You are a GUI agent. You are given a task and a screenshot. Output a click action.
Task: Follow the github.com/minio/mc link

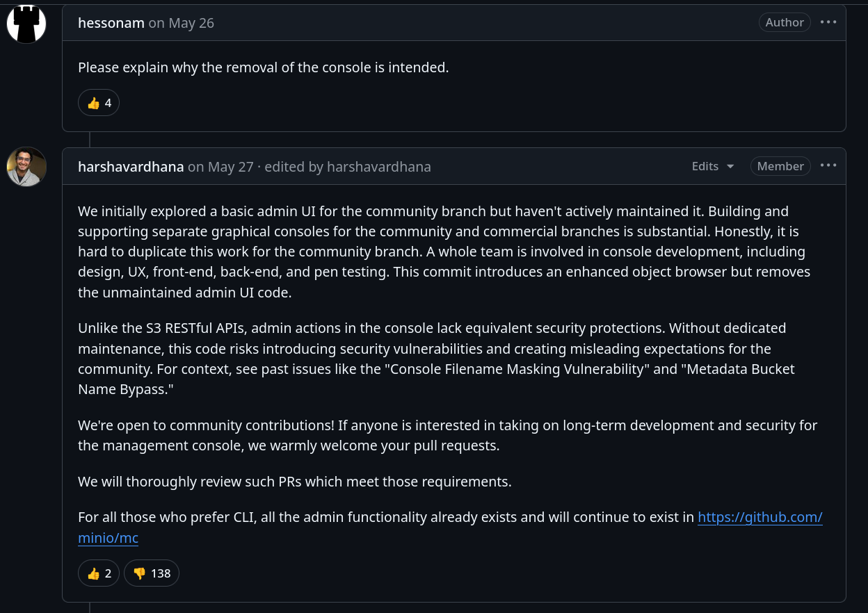(759, 518)
